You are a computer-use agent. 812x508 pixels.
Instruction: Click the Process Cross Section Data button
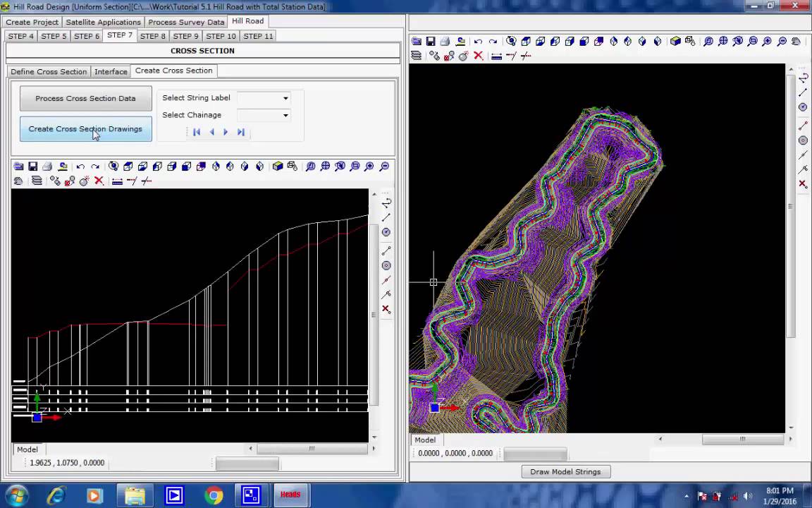(x=86, y=99)
